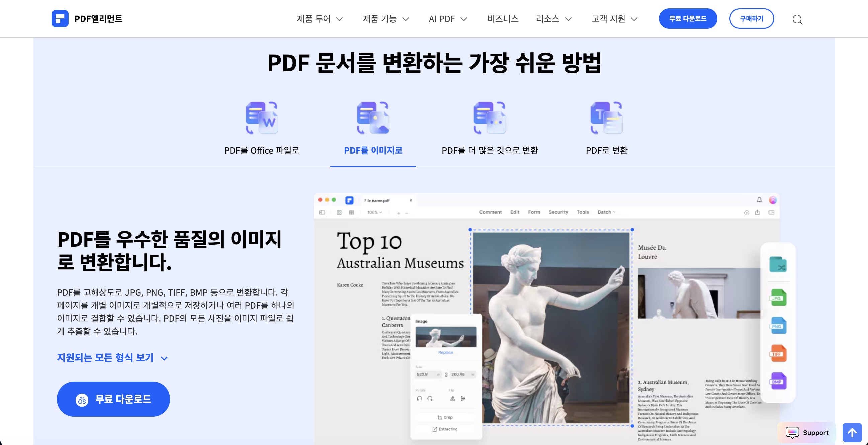Screen dimensions: 868x445
Task: Select the JPG format icon in the side panel
Action: click(x=778, y=298)
